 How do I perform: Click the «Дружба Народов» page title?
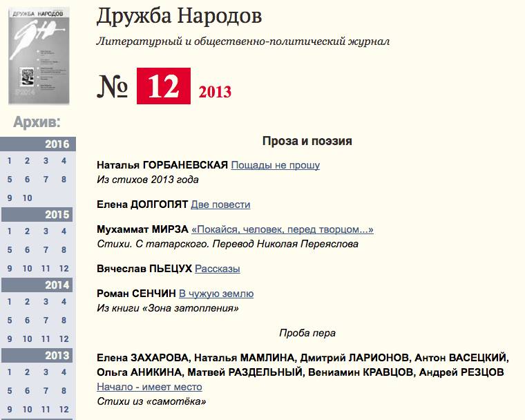tap(179, 17)
